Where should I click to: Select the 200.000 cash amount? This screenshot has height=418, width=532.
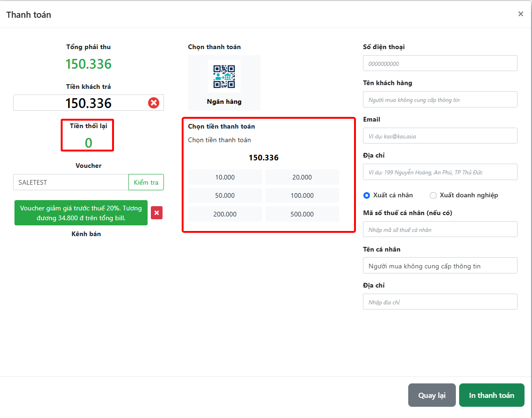point(225,214)
